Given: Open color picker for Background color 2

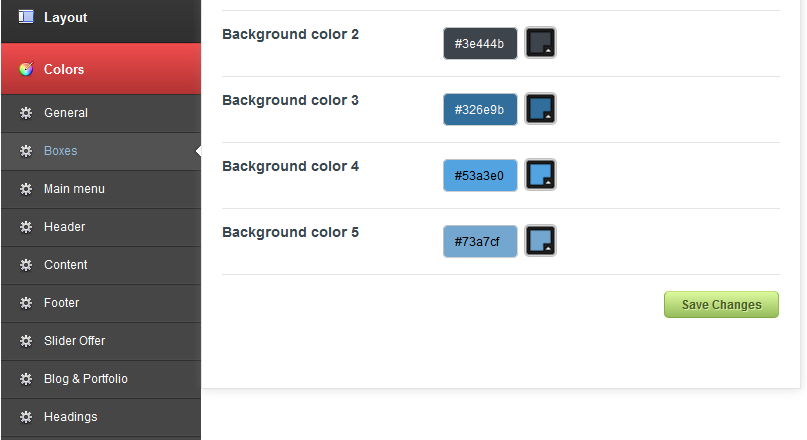Looking at the screenshot, I should pos(540,43).
